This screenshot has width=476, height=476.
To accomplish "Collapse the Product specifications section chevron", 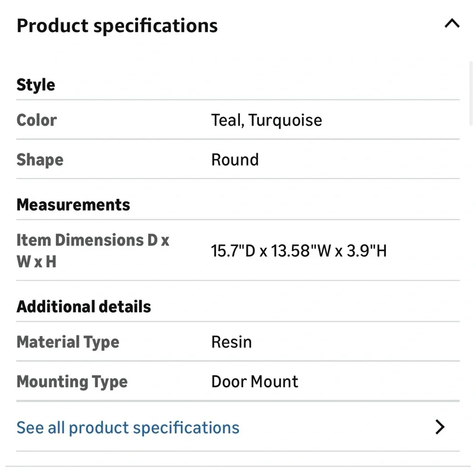I will pyautogui.click(x=452, y=23).
